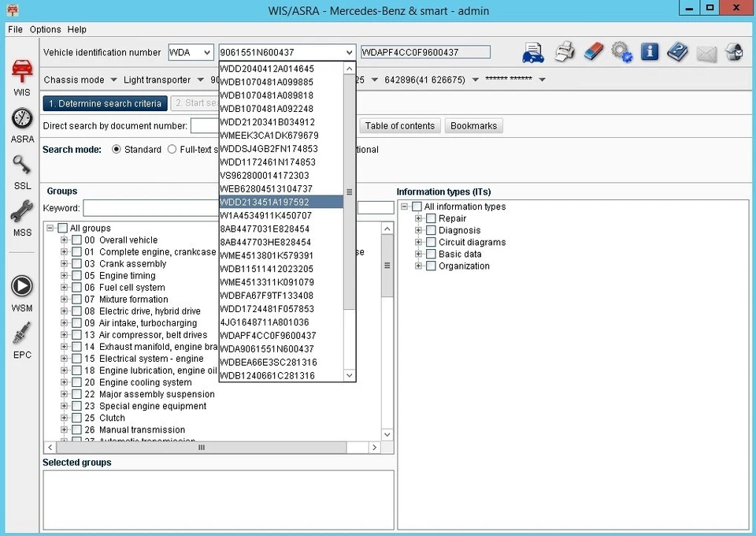Open the MSS module
The height and width of the screenshot is (536, 756).
[x=21, y=214]
